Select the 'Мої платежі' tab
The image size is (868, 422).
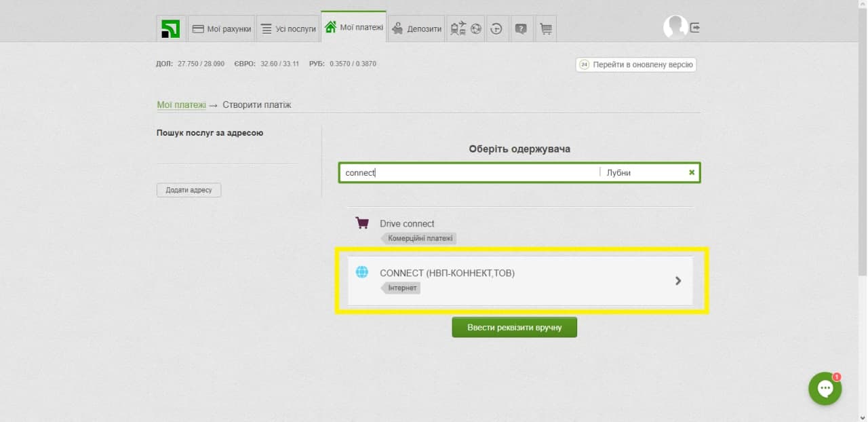click(x=354, y=27)
